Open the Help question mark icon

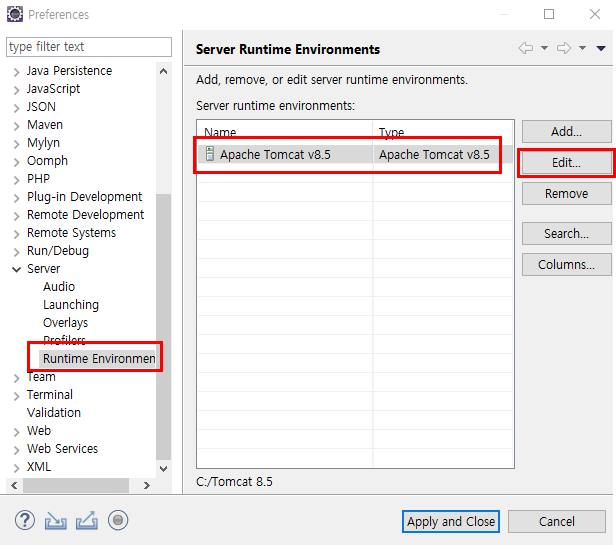click(25, 520)
